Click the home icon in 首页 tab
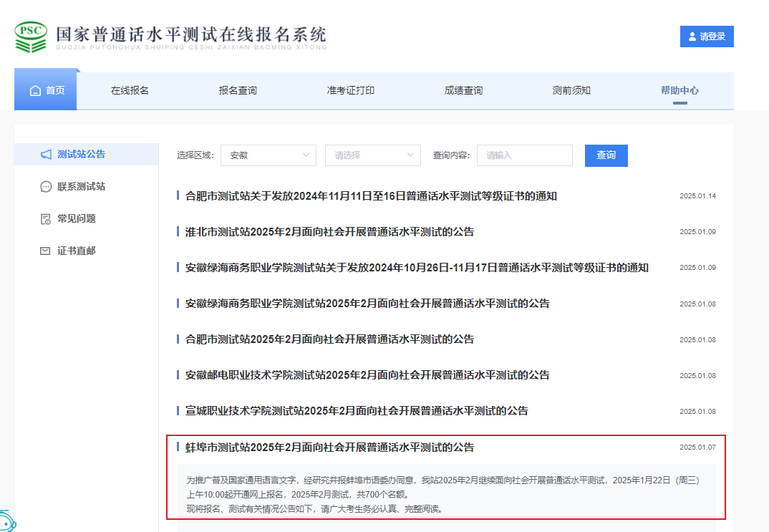 click(35, 91)
